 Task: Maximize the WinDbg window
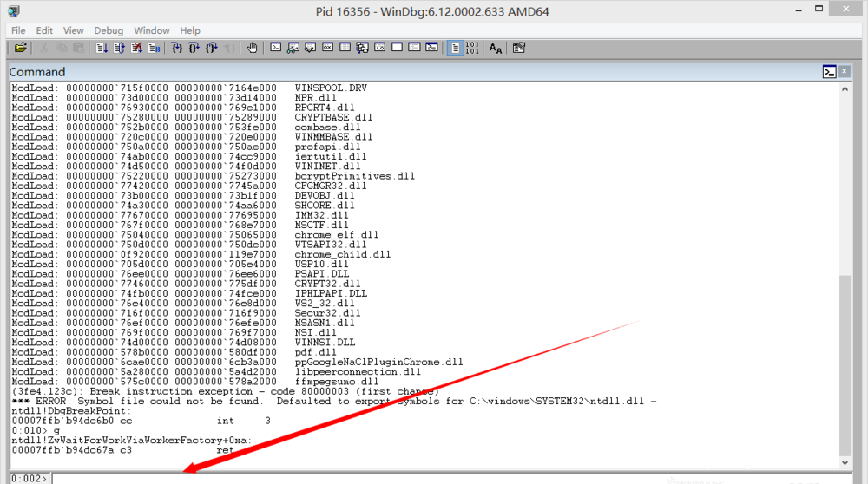(x=819, y=10)
